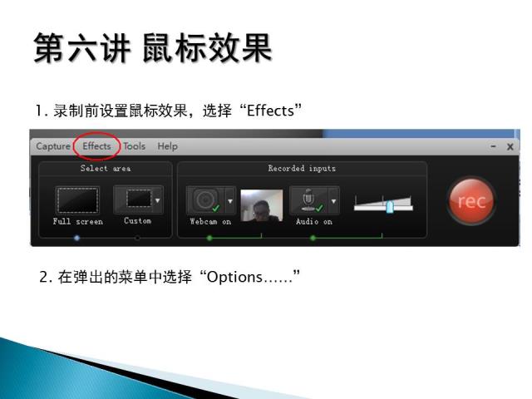532x399 pixels.
Task: Click the audio volume slider handle
Action: coord(390,207)
